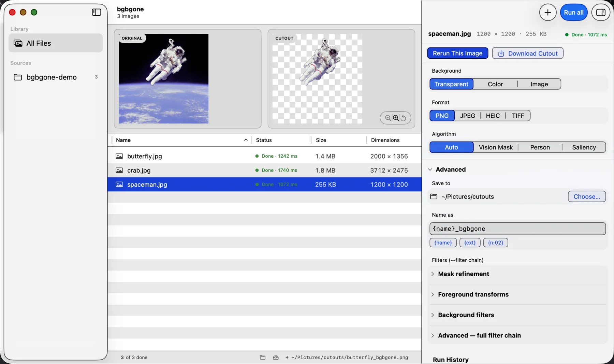Click Run all button
The height and width of the screenshot is (364, 614).
(x=573, y=12)
